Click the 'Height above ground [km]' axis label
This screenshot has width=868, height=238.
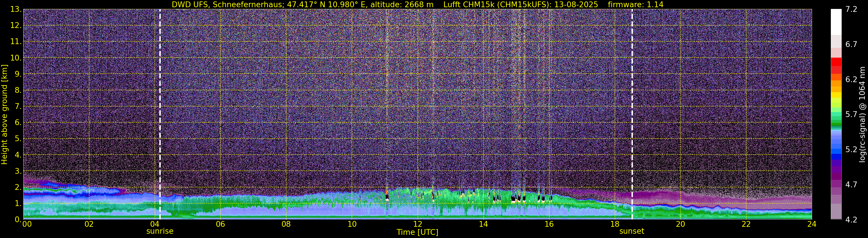click(4, 115)
